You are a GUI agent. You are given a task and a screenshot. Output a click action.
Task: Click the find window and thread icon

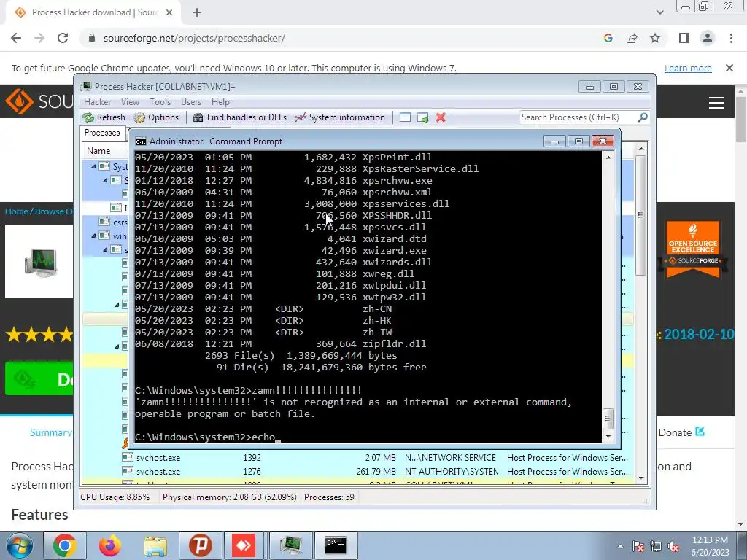[422, 117]
